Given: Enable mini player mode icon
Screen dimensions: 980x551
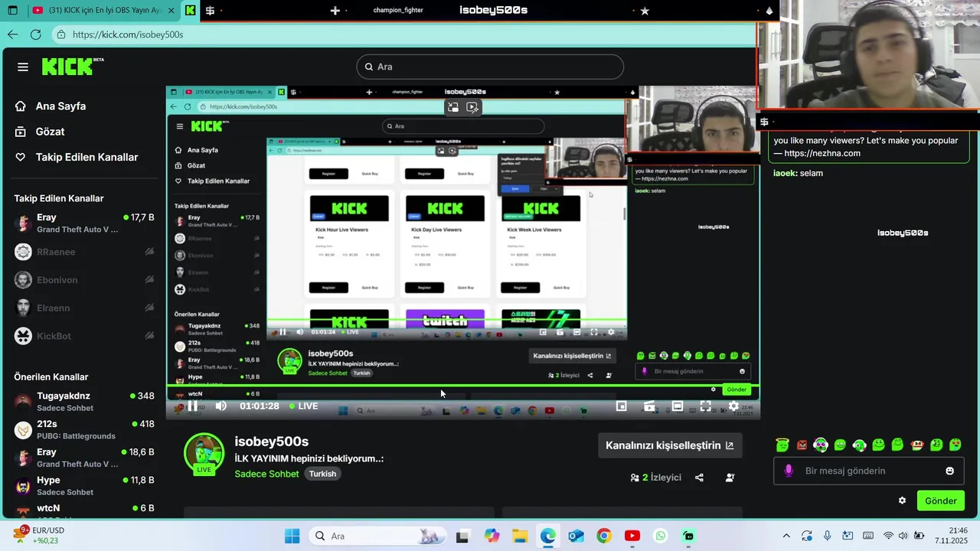Looking at the screenshot, I should point(622,406).
